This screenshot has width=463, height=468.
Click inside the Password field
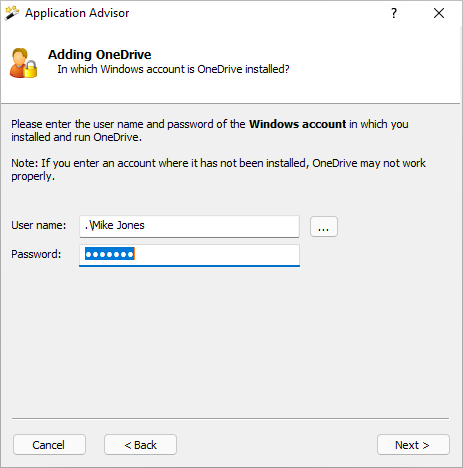tap(189, 255)
